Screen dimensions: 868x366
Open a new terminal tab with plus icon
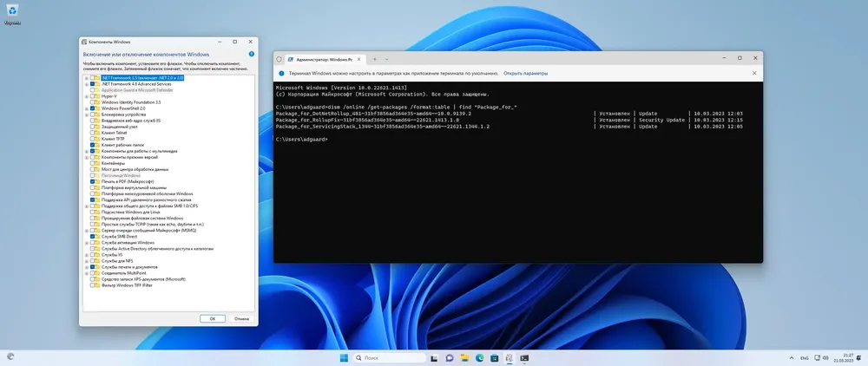point(375,59)
